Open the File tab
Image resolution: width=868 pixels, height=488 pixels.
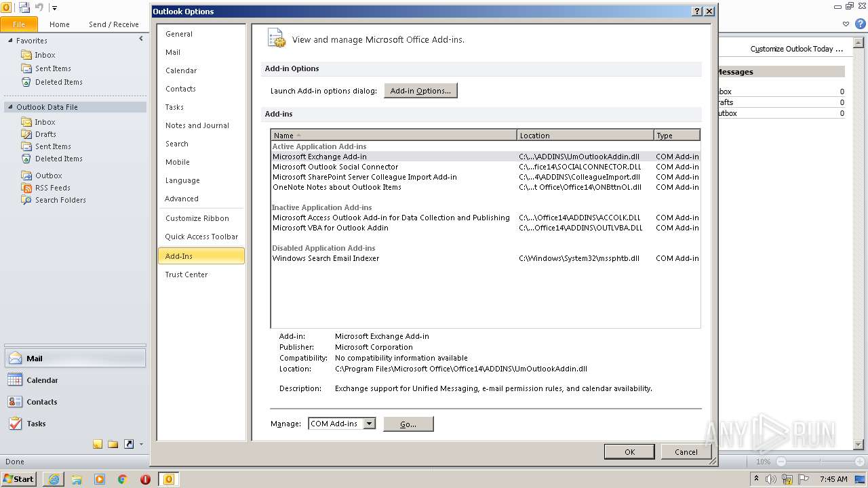19,24
